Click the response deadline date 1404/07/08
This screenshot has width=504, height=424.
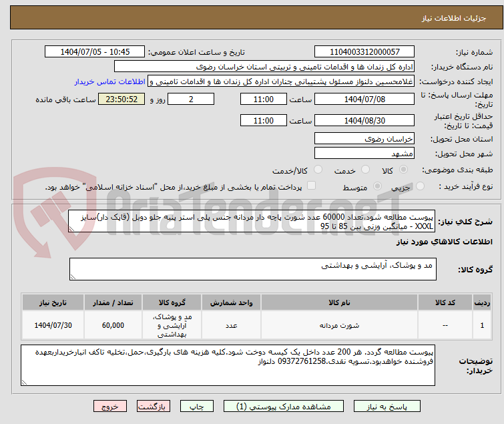[364, 99]
